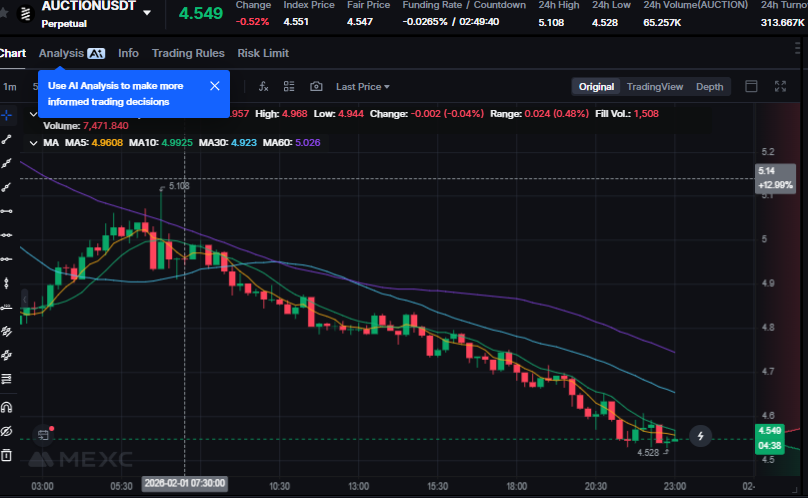Open the fx indicators menu
The image size is (808, 498).
pos(263,87)
